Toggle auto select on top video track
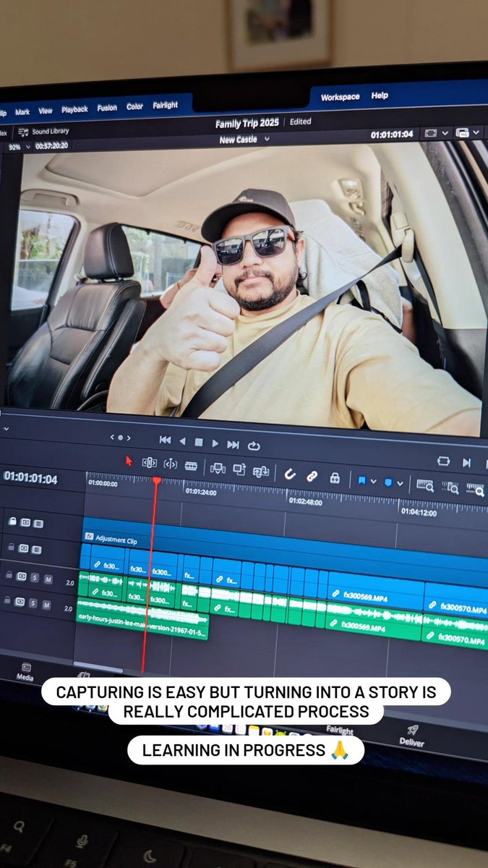488x868 pixels. point(25,522)
